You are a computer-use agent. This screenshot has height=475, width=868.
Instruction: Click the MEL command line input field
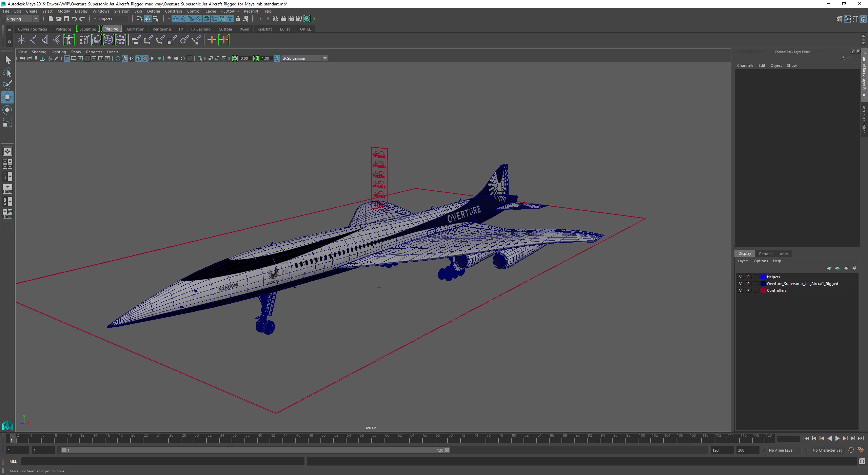coord(163,461)
